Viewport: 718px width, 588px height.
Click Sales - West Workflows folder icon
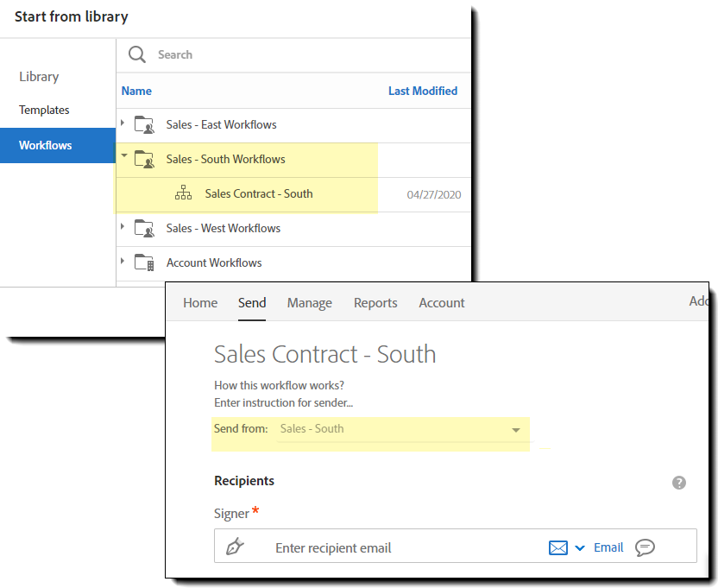pyautogui.click(x=144, y=229)
